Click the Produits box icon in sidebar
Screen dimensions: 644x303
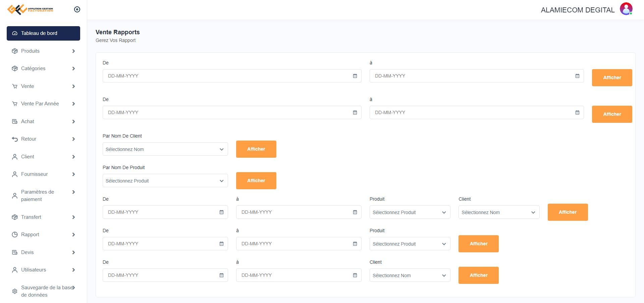pyautogui.click(x=15, y=51)
